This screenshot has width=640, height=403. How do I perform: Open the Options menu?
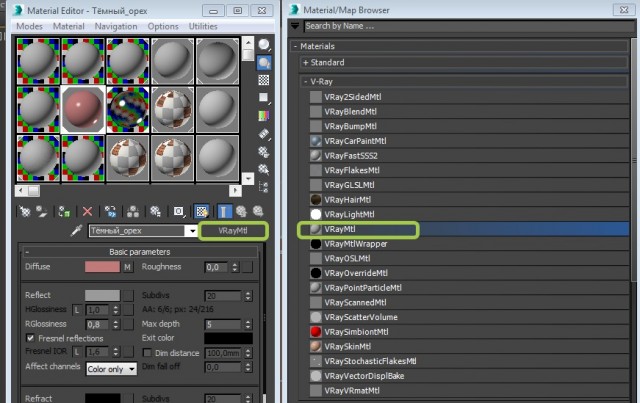(163, 26)
